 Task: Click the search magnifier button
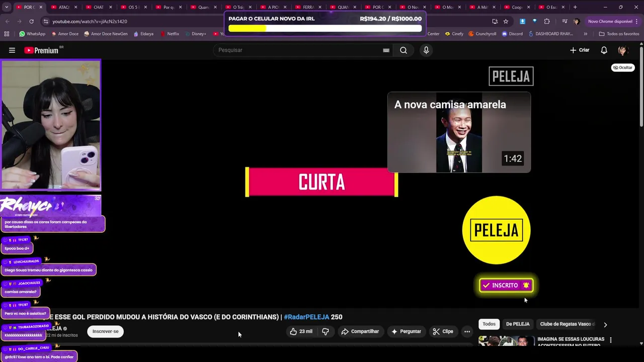[404, 50]
